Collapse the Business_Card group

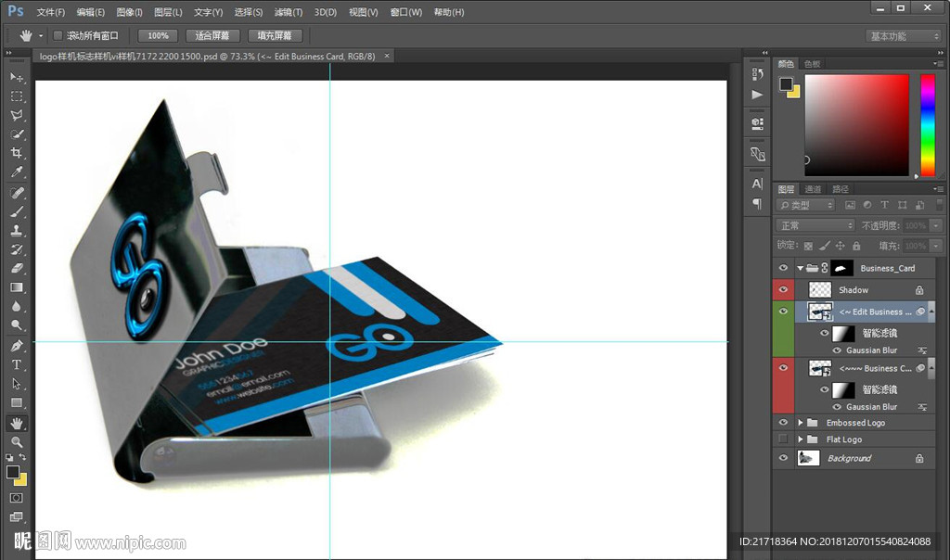[x=801, y=268]
